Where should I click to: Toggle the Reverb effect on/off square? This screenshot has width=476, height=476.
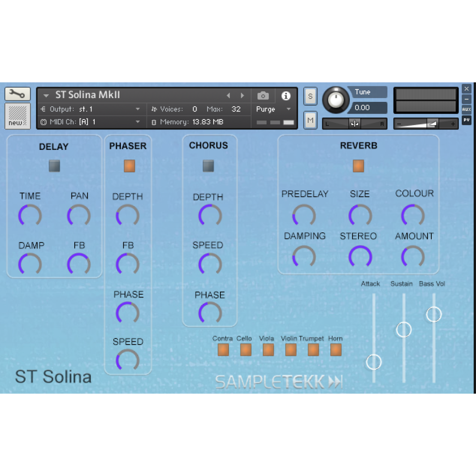click(358, 166)
